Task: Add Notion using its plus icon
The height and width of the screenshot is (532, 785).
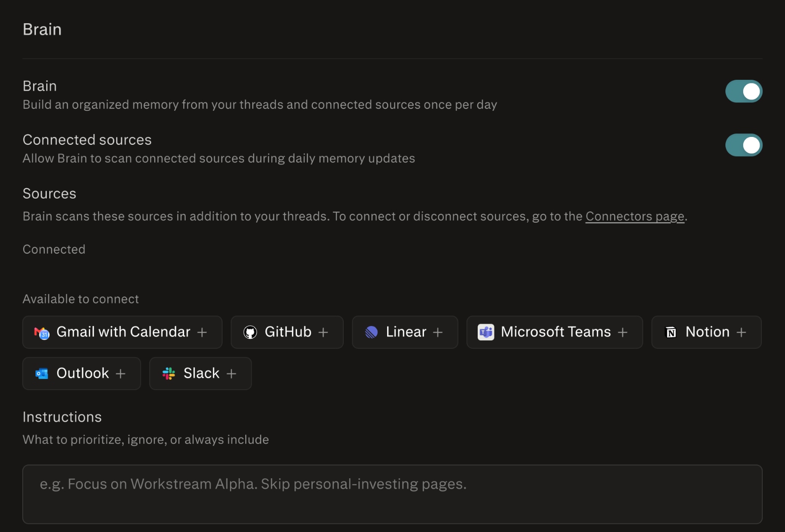Action: pyautogui.click(x=741, y=332)
